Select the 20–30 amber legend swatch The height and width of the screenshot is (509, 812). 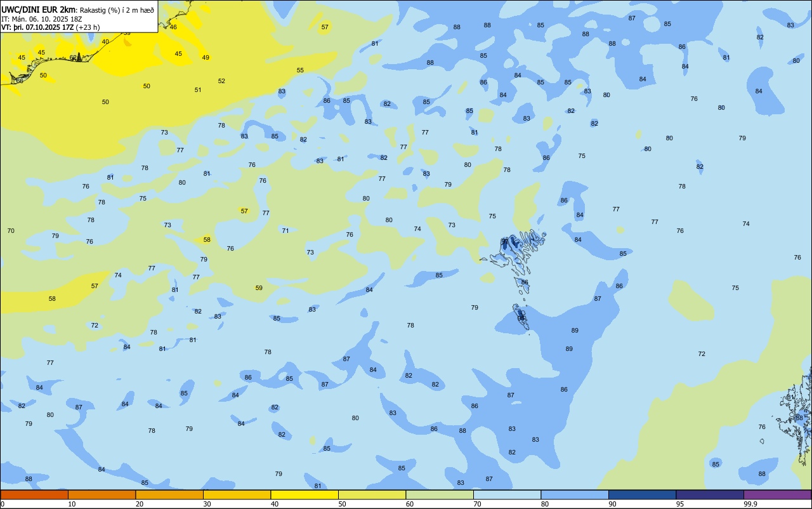(x=169, y=494)
